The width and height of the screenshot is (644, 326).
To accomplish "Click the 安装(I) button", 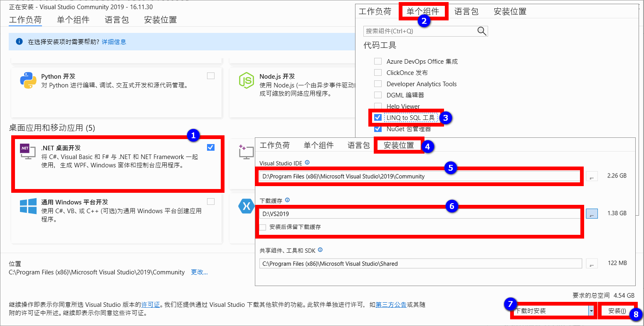I will pyautogui.click(x=617, y=311).
